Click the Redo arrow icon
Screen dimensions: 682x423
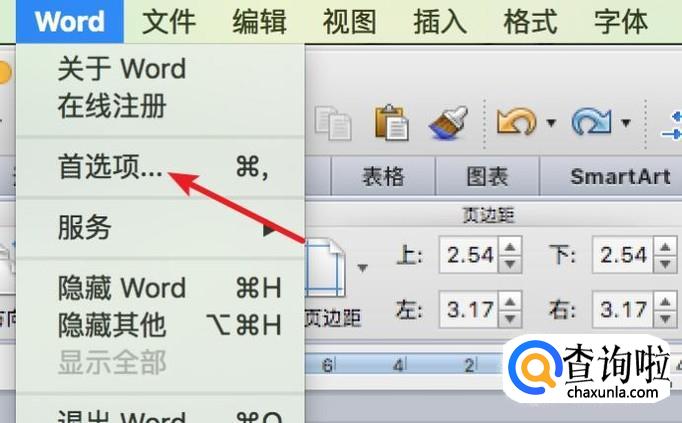point(591,123)
